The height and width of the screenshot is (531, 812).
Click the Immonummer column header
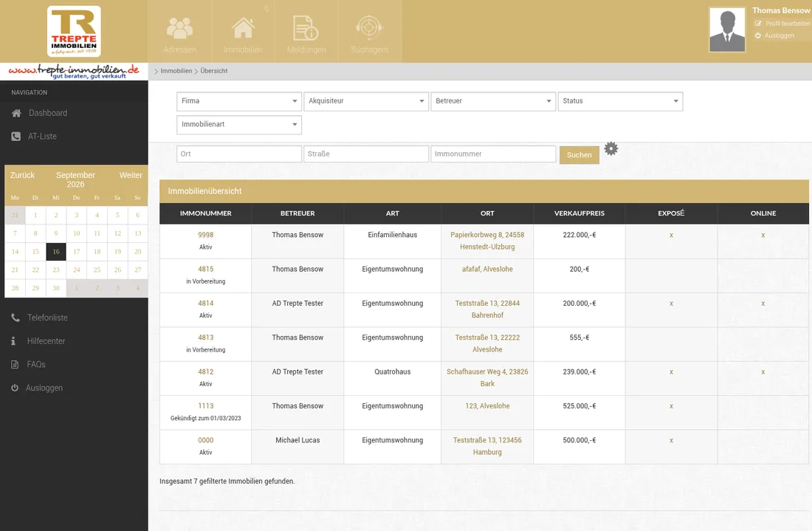coord(206,213)
